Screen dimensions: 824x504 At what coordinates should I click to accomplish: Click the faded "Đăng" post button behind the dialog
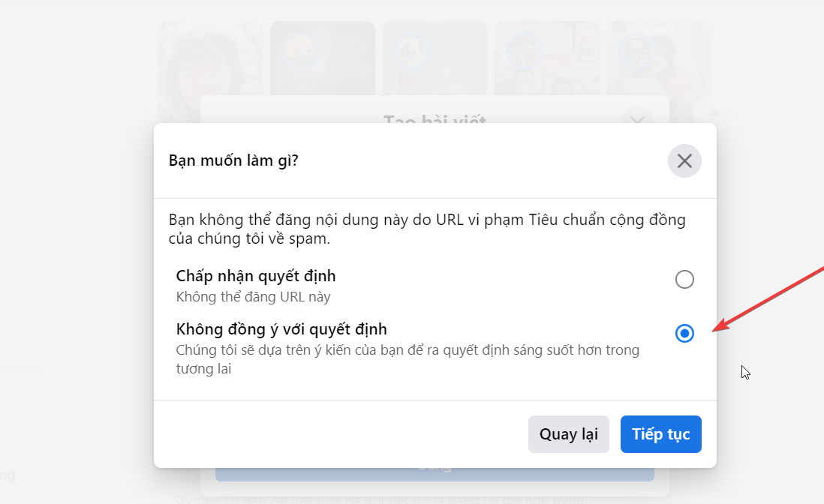(435, 474)
